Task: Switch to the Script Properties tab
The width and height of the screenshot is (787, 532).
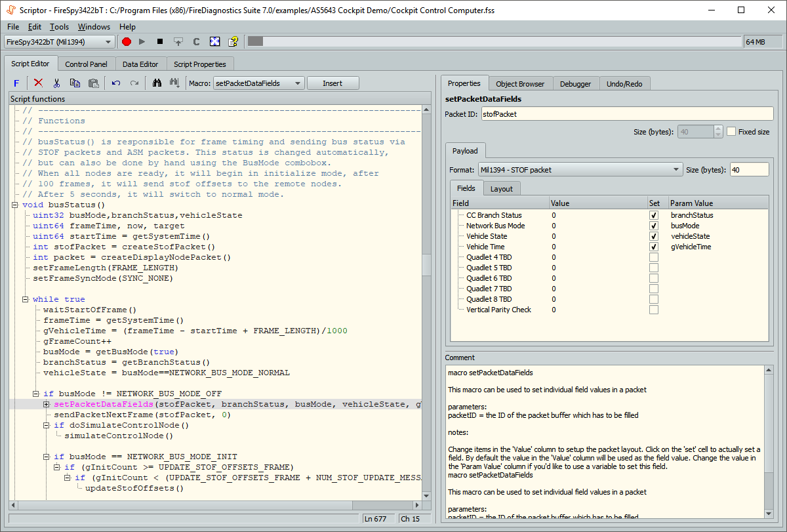Action: (200, 64)
